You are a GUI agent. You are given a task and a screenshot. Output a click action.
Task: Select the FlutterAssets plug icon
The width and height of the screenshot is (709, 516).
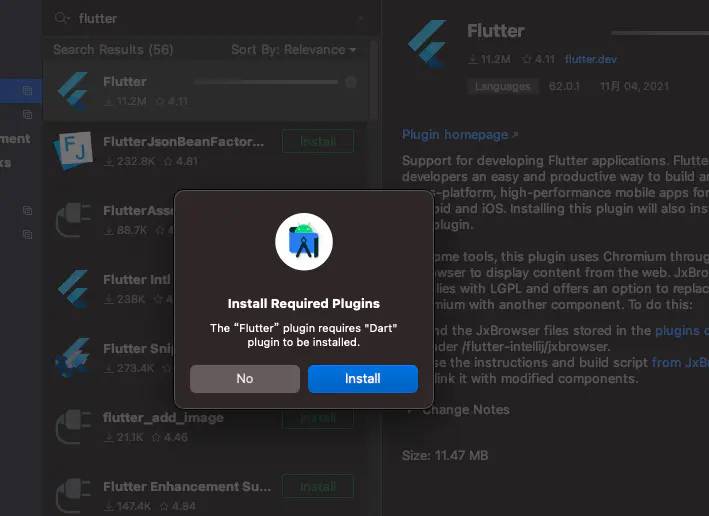click(x=73, y=220)
